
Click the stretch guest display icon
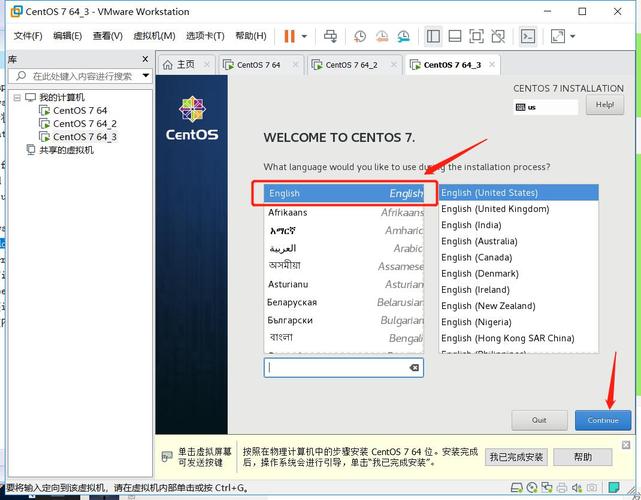pyautogui.click(x=558, y=36)
